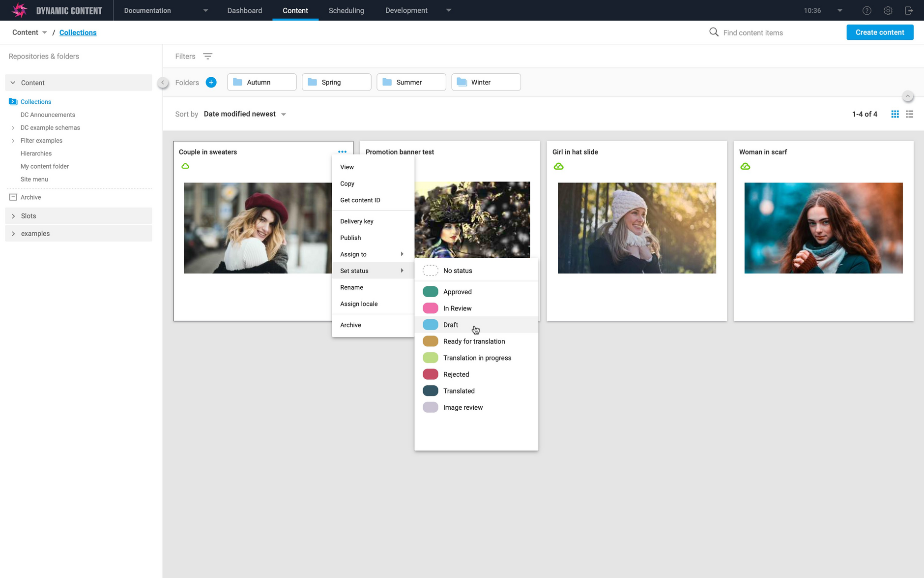The height and width of the screenshot is (578, 924).
Task: Open the Filters options icon
Action: (x=208, y=56)
